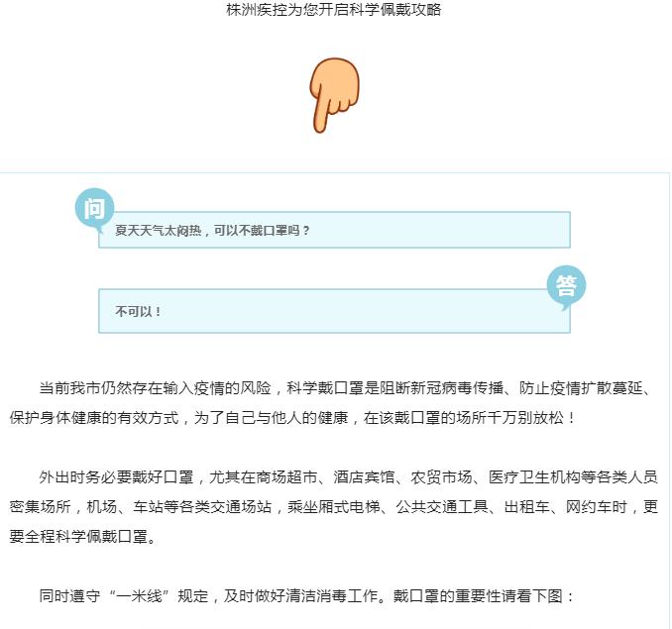Click the text 可以不戴口罩吗？
672x629 pixels.
click(x=263, y=231)
